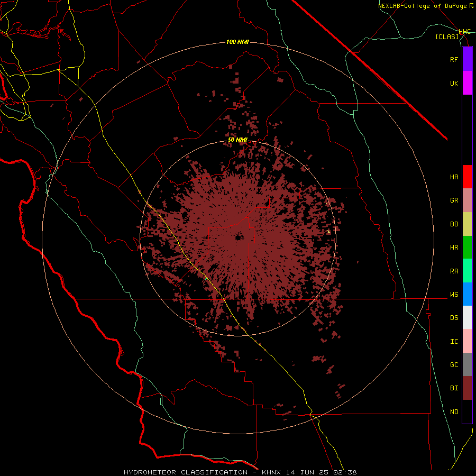The width and height of the screenshot is (476, 476).
Task: Click the 50 NMI range ring label
Action: pos(237,140)
